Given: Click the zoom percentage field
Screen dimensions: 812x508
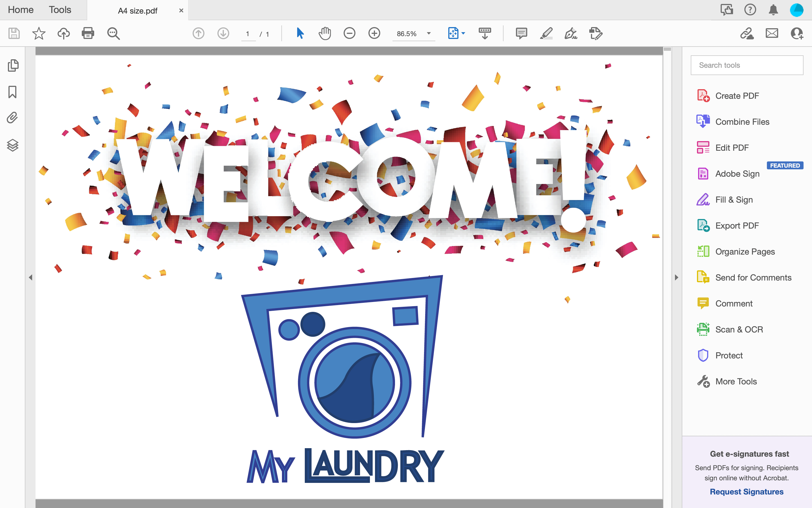Looking at the screenshot, I should click(x=407, y=34).
